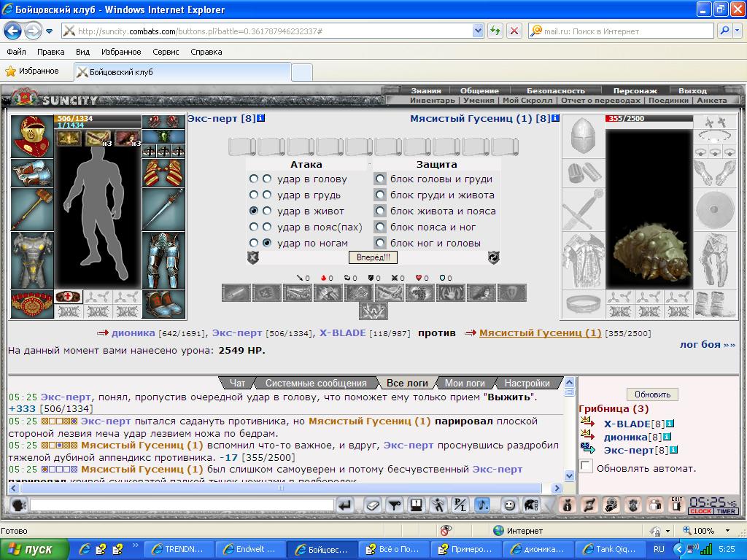Select first radio for удар в голову
The width and height of the screenshot is (747, 560).
[x=253, y=179]
